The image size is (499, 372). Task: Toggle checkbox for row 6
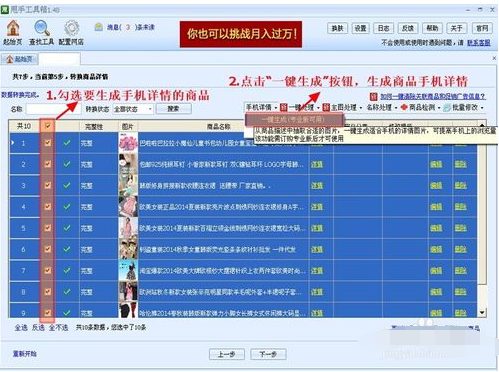coord(48,249)
